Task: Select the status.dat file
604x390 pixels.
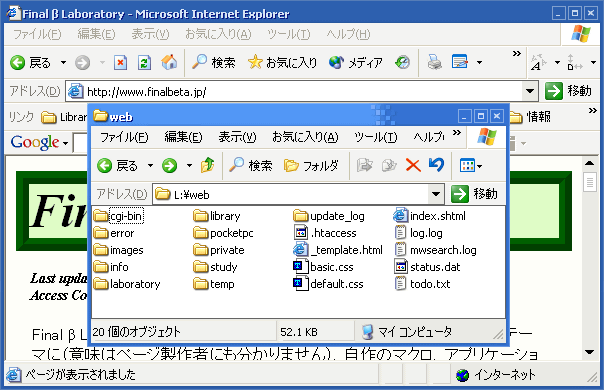Action: click(427, 267)
